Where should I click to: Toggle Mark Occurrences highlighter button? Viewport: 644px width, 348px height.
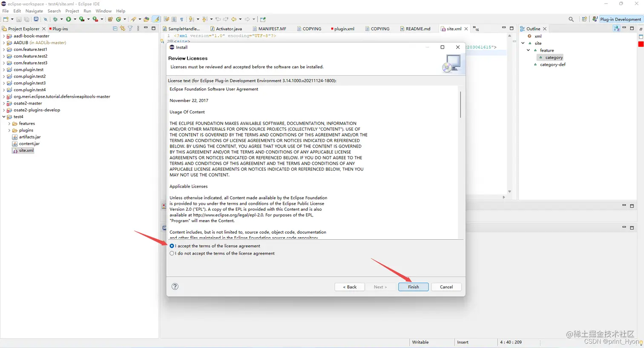[x=156, y=19]
